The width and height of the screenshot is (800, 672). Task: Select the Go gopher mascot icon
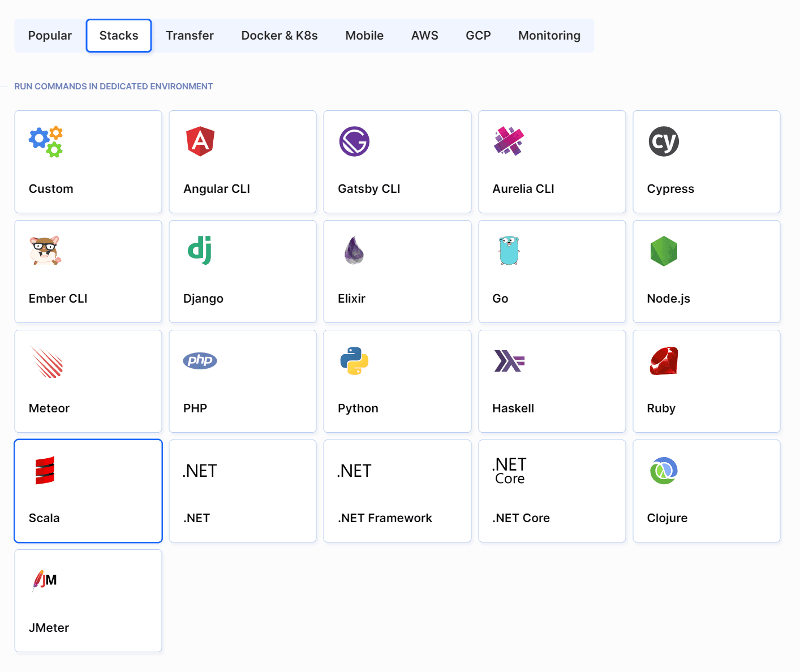[x=509, y=251]
